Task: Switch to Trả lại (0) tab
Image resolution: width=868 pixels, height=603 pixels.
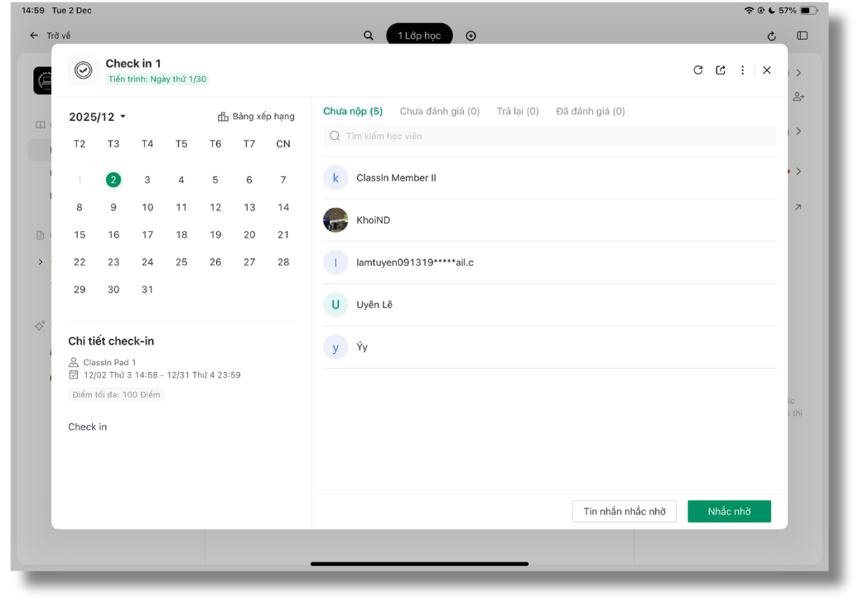Action: click(x=518, y=111)
